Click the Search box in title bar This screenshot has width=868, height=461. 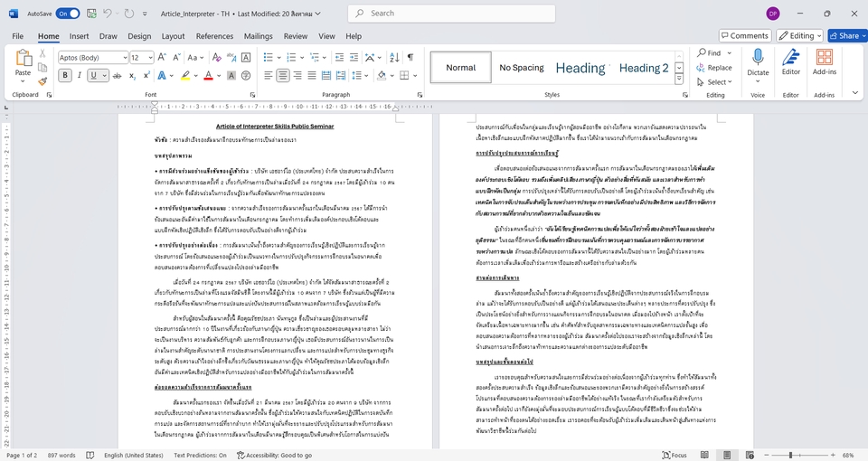(x=451, y=14)
